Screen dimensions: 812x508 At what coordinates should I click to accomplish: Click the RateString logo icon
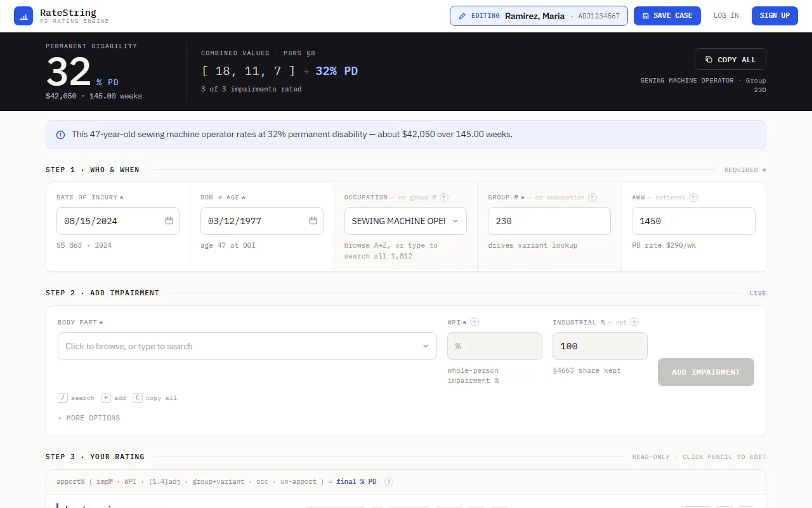tap(23, 16)
